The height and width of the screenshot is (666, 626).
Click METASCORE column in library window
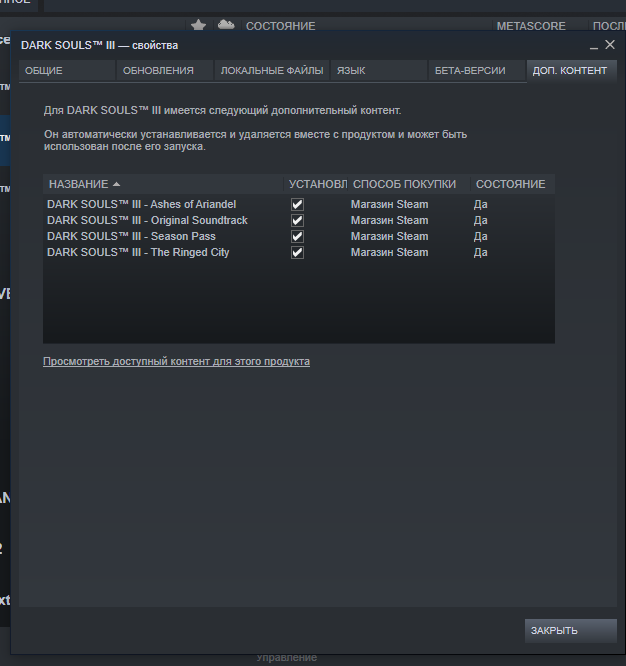point(531,26)
